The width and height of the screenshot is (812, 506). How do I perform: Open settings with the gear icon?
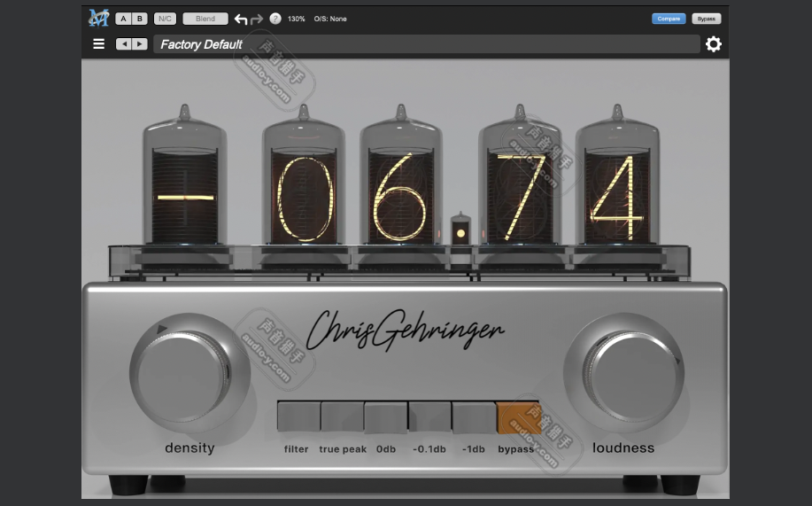(713, 44)
